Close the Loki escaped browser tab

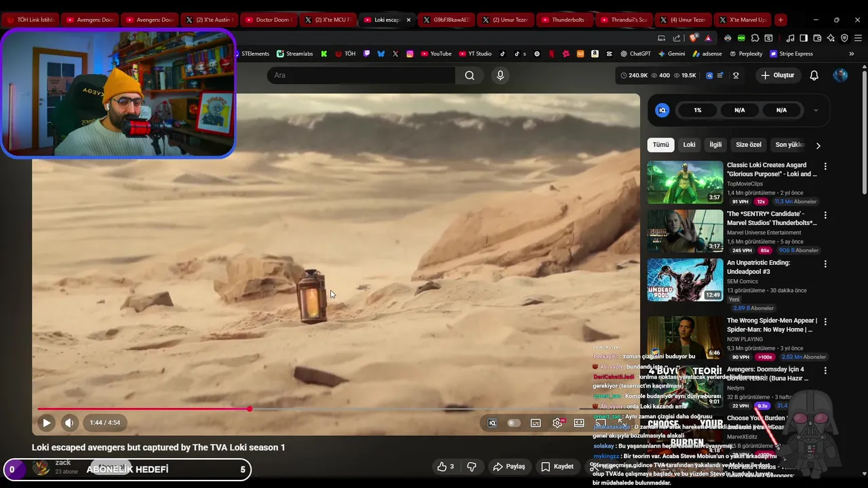coord(408,20)
